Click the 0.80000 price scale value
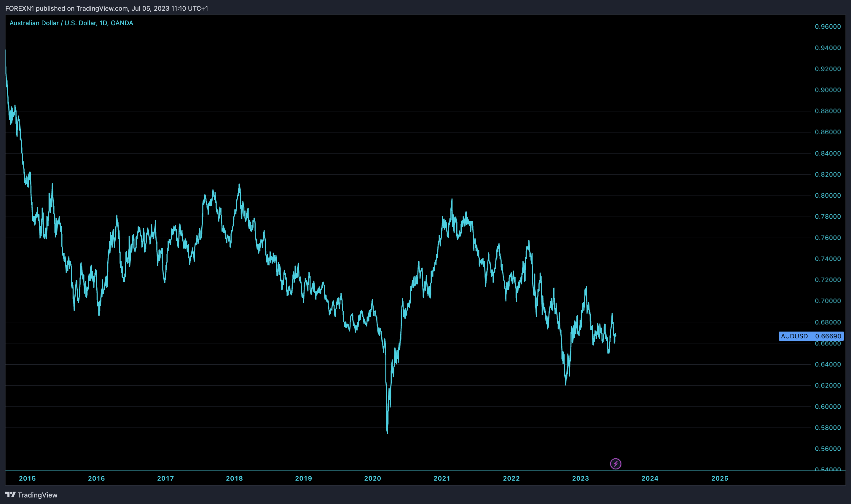 828,195
